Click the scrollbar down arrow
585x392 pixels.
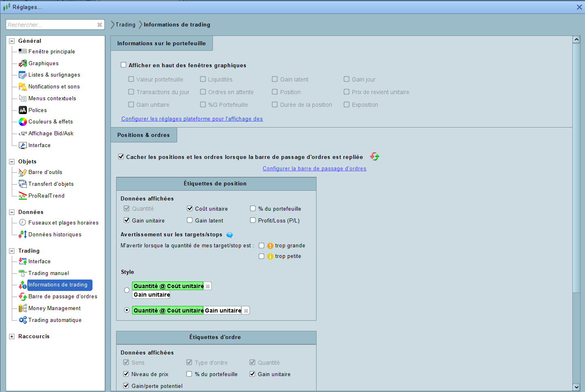576,387
